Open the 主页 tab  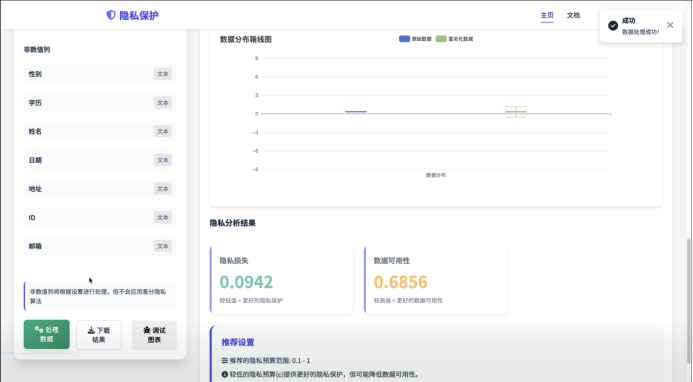pyautogui.click(x=547, y=15)
